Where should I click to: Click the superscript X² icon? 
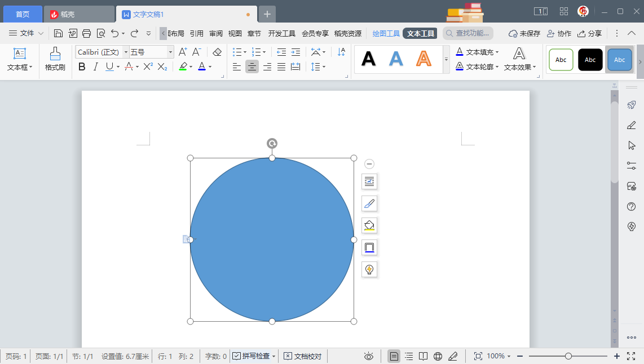[148, 67]
